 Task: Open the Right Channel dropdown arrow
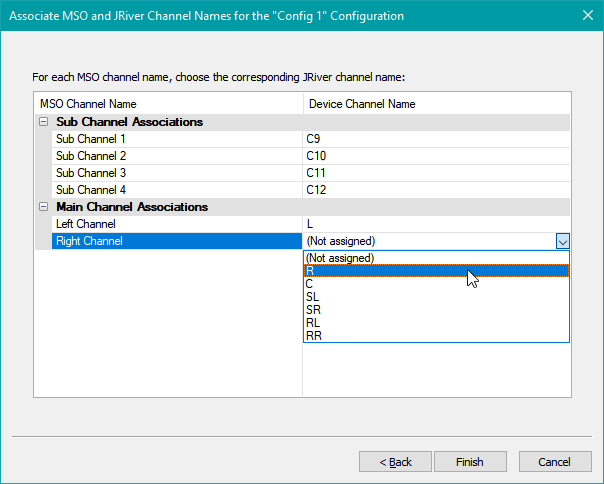pos(562,241)
